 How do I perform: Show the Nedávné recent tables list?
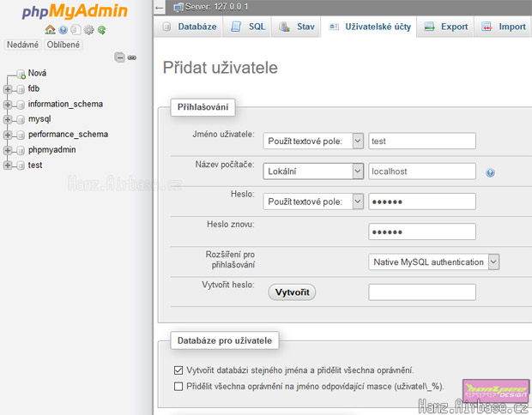[x=22, y=45]
